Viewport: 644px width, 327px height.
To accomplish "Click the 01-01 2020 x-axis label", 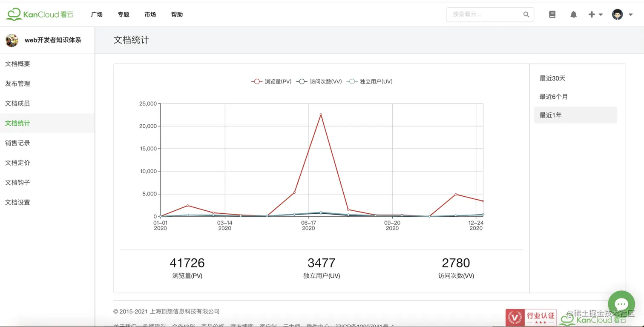I will point(160,225).
